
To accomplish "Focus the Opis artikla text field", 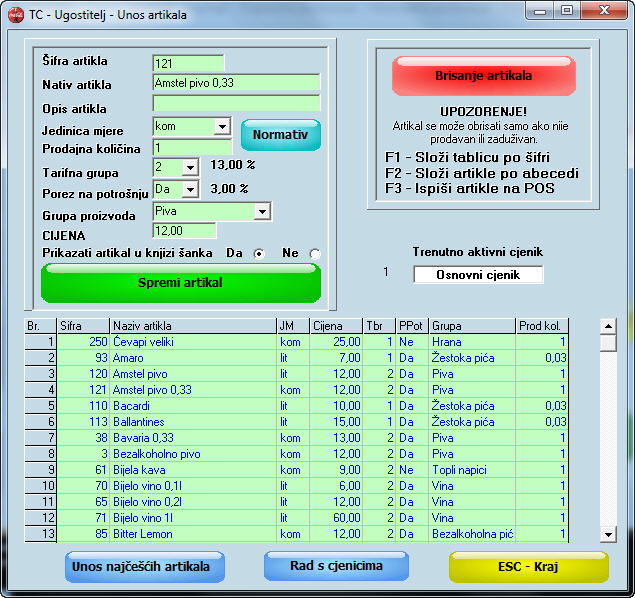I will 236,103.
